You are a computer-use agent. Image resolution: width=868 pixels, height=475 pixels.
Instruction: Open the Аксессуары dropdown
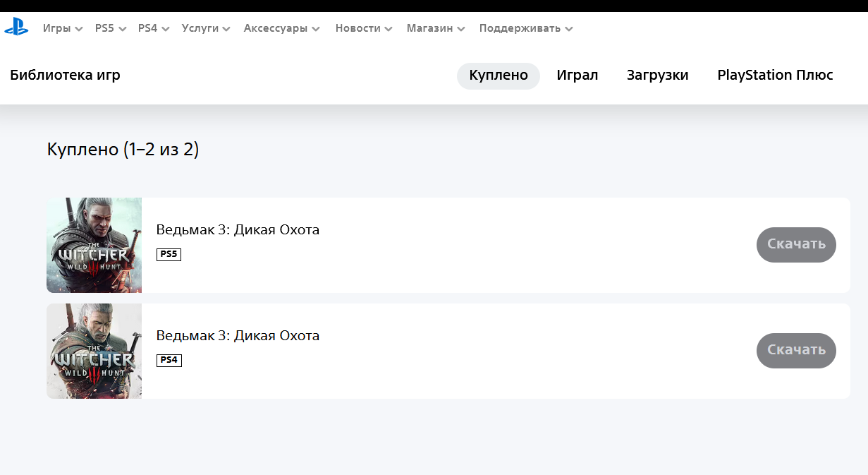[x=281, y=28]
